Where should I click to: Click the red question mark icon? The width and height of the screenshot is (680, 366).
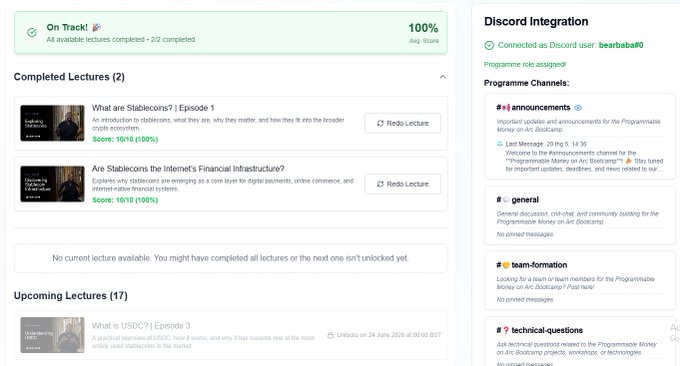[x=506, y=330]
